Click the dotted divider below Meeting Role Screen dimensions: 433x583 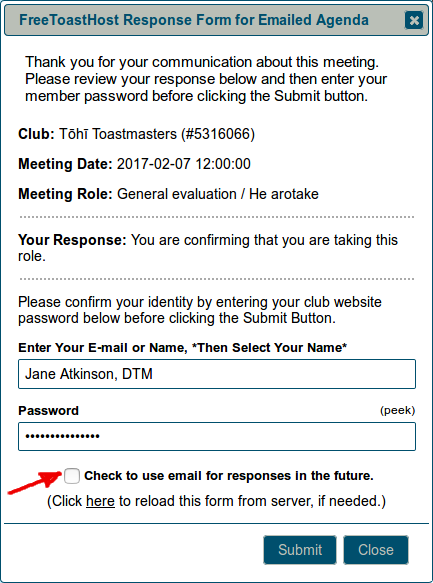coord(217,217)
